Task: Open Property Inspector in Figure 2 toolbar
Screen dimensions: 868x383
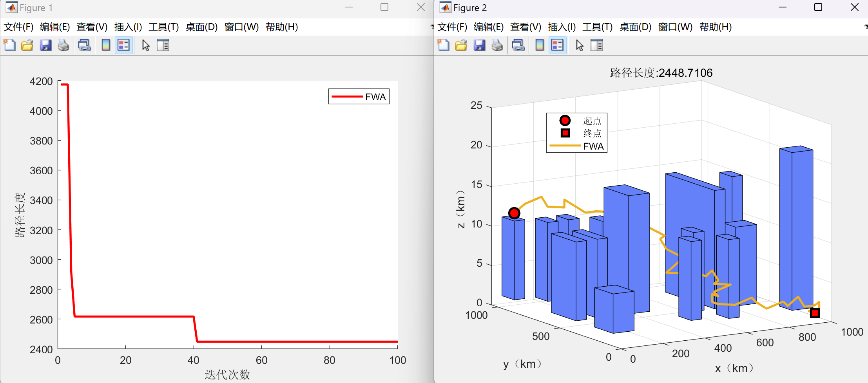Action: coord(597,45)
